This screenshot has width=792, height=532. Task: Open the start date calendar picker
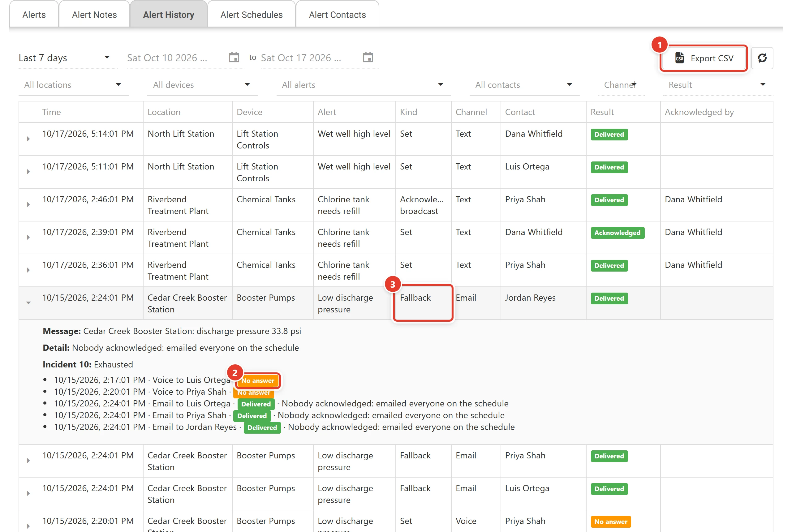point(234,58)
